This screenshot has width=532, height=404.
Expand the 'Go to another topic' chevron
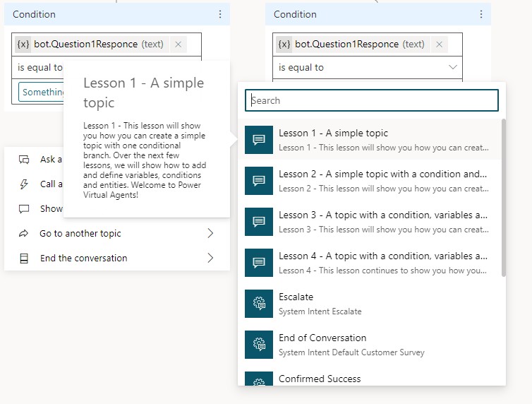pos(210,233)
